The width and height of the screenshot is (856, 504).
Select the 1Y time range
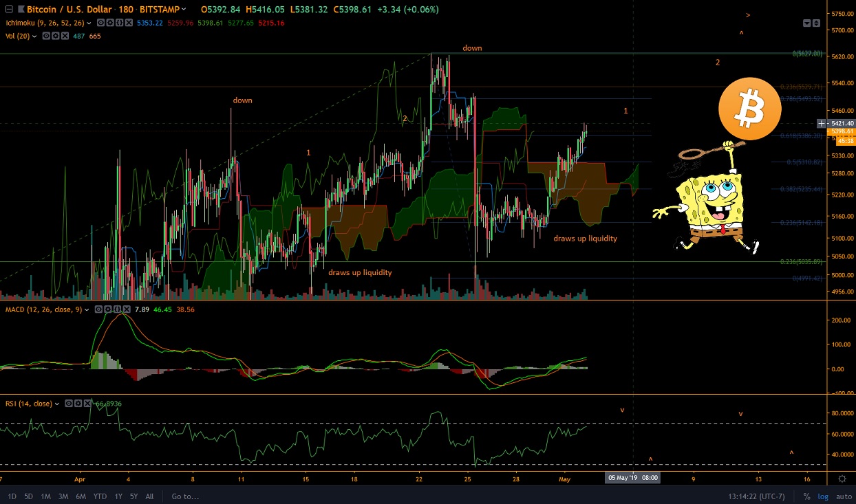(117, 496)
